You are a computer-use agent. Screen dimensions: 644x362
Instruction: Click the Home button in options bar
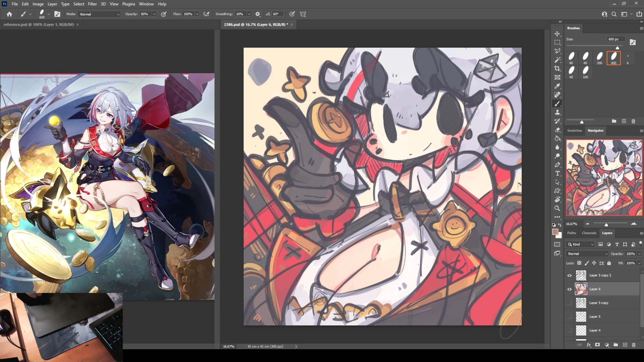coord(9,14)
